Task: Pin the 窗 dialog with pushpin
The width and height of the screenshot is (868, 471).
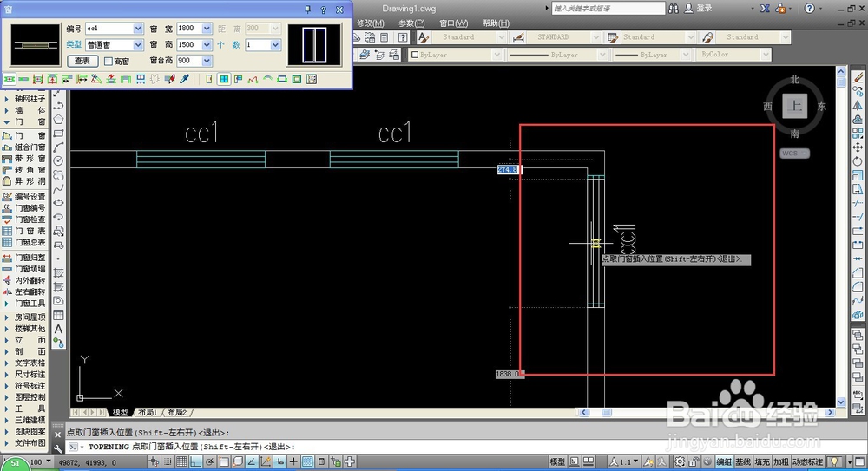Action: [x=308, y=10]
